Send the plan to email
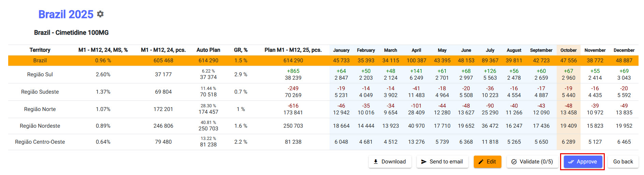Screen dimensions: 644x175 442,162
